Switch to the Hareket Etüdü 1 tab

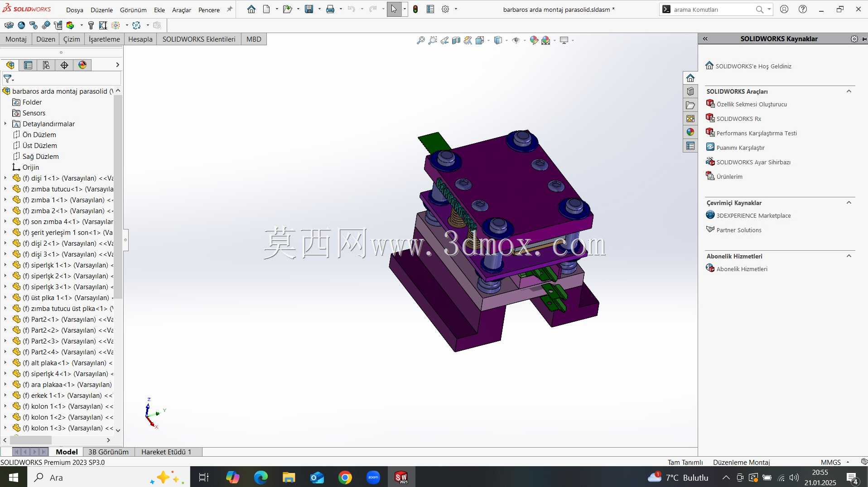(x=166, y=452)
